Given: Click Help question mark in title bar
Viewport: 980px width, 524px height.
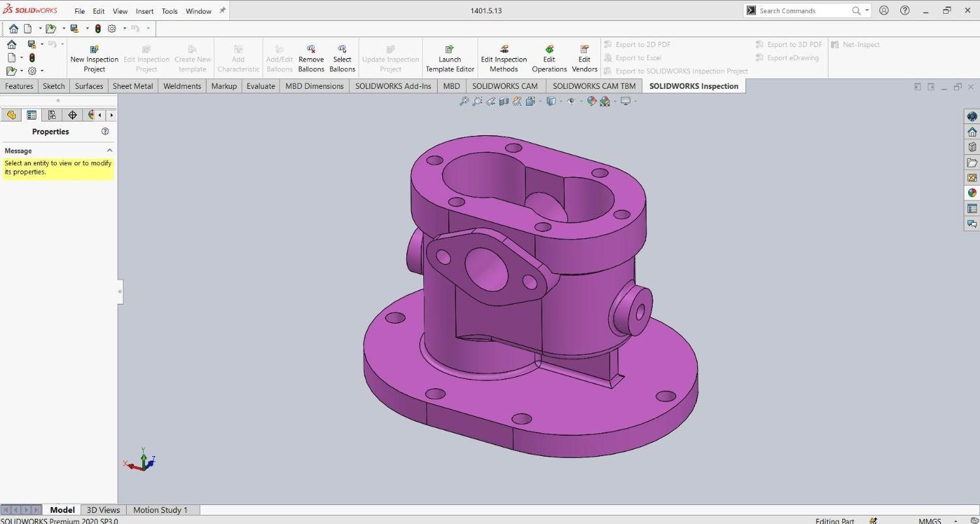Looking at the screenshot, I should coord(905,10).
